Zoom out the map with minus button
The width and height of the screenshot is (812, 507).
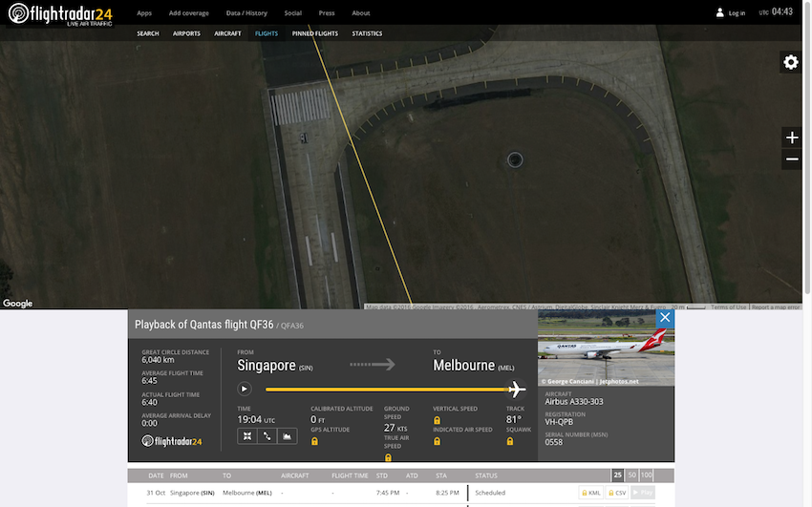[792, 159]
